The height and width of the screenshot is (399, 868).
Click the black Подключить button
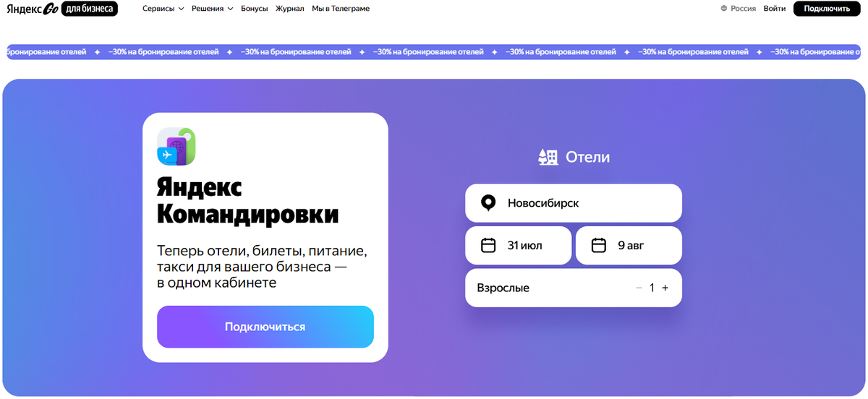tap(827, 9)
